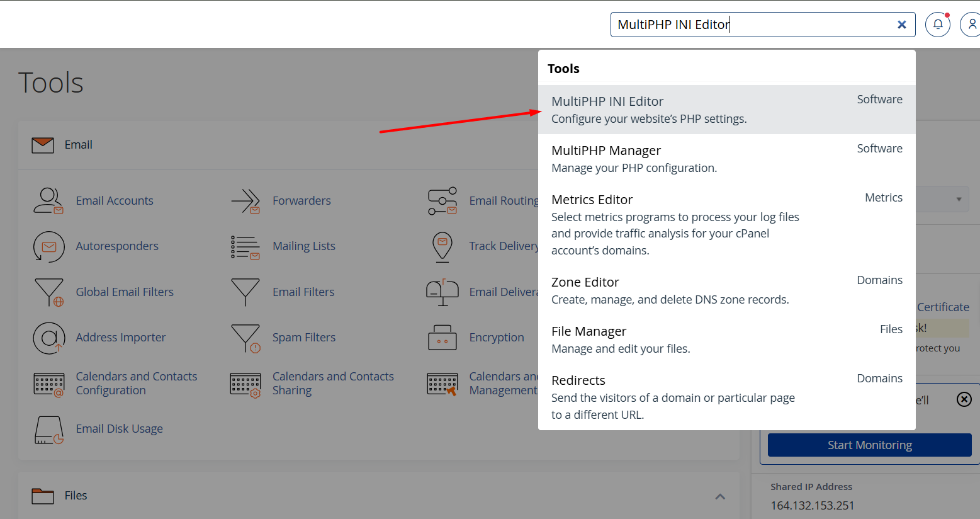Click the Files section folder icon
The height and width of the screenshot is (519, 980).
43,496
